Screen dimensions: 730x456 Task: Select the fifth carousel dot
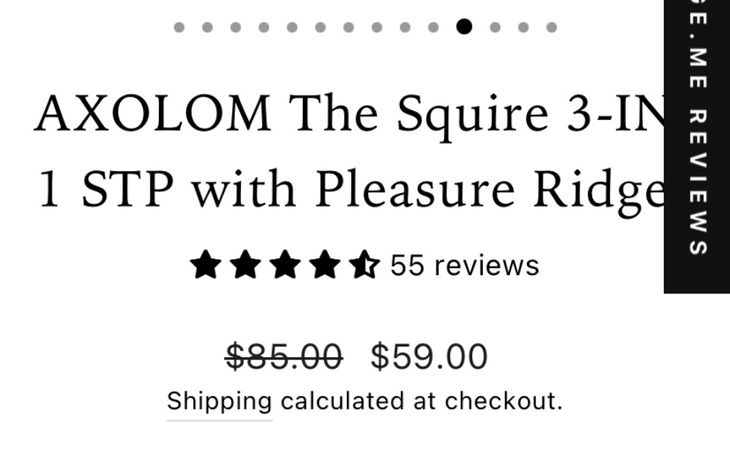pyautogui.click(x=292, y=27)
